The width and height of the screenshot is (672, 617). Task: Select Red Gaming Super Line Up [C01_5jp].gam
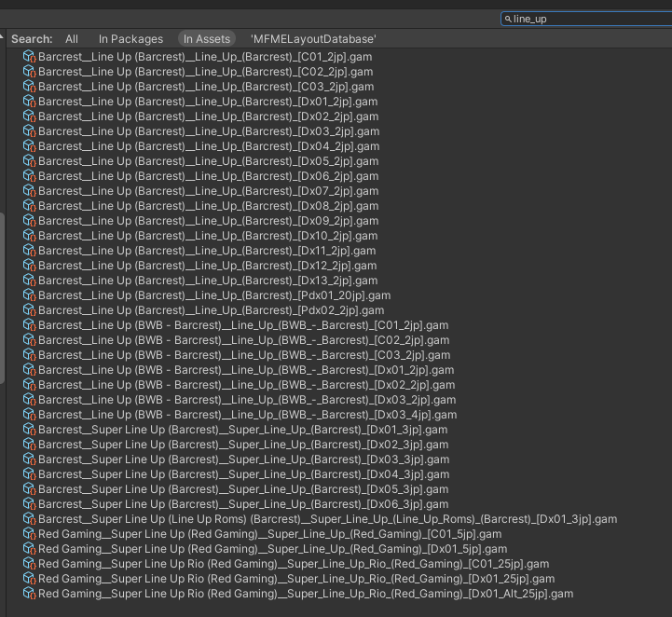(x=270, y=534)
